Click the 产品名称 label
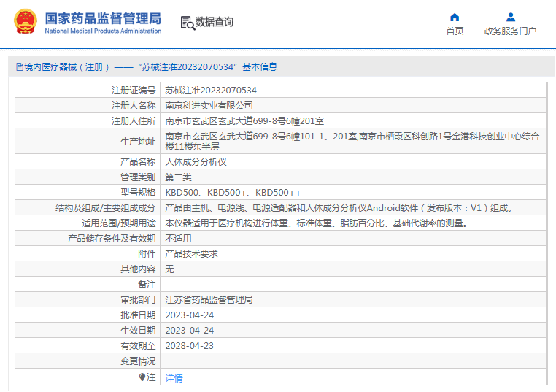 coord(138,162)
